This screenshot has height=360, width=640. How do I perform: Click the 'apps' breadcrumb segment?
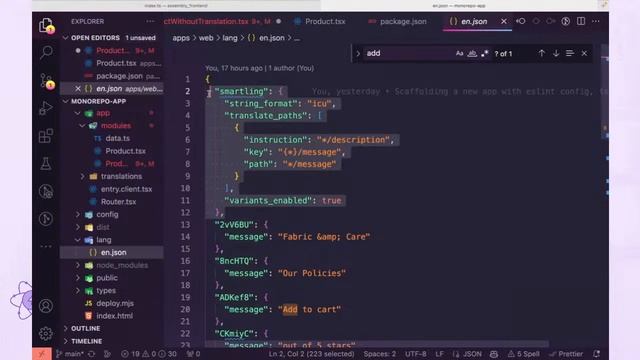click(181, 38)
